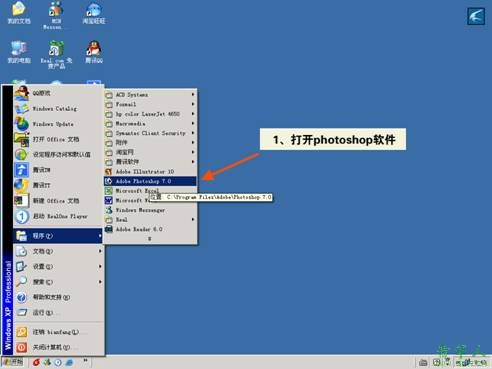Open the My Documents desktop folder icon
Viewport: 492px width, 369px height.
(x=19, y=9)
